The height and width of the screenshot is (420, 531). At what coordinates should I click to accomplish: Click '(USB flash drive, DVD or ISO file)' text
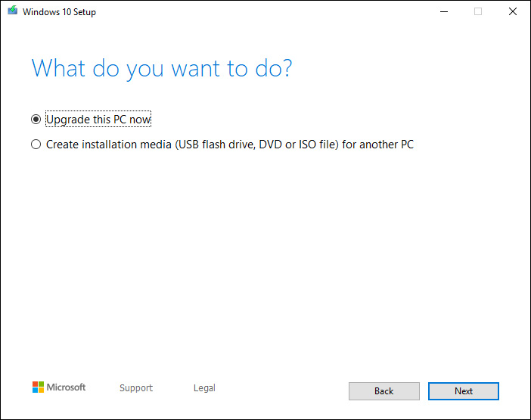tap(256, 145)
